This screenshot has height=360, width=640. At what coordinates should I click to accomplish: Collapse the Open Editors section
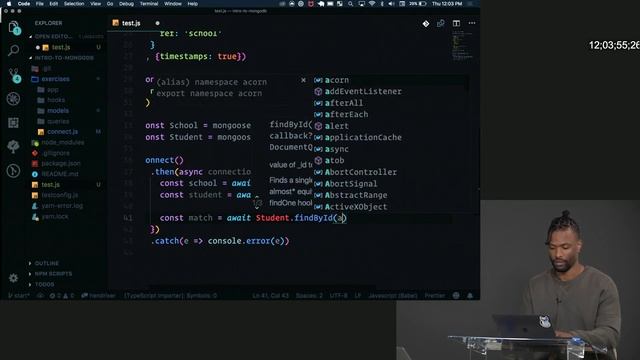tap(53, 36)
